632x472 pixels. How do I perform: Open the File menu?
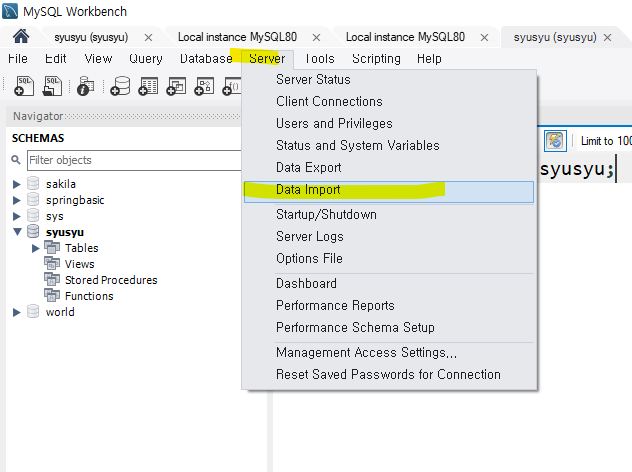click(x=18, y=59)
